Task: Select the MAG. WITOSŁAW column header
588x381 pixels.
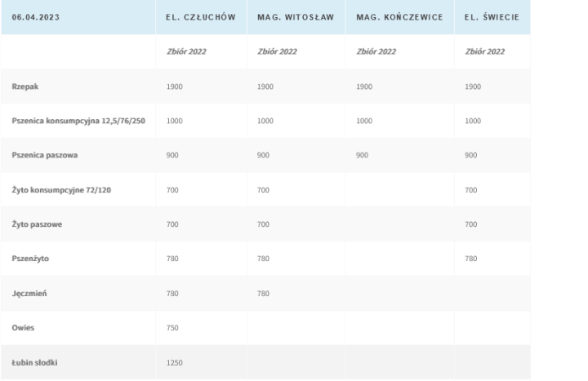Action: coord(296,17)
